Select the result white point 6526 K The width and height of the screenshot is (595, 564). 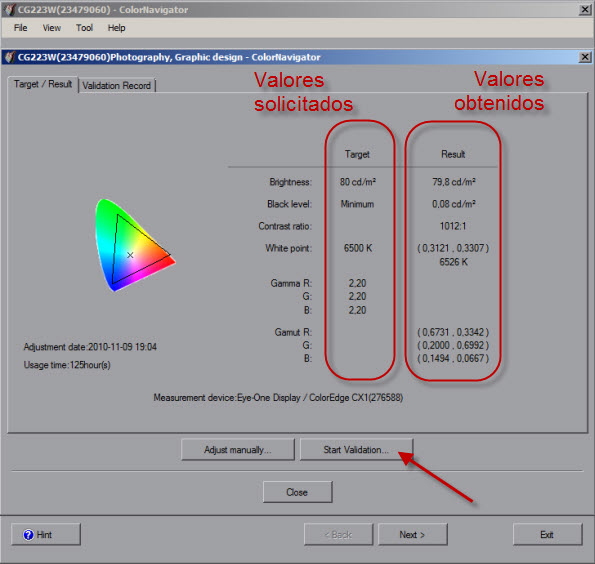coord(453,262)
